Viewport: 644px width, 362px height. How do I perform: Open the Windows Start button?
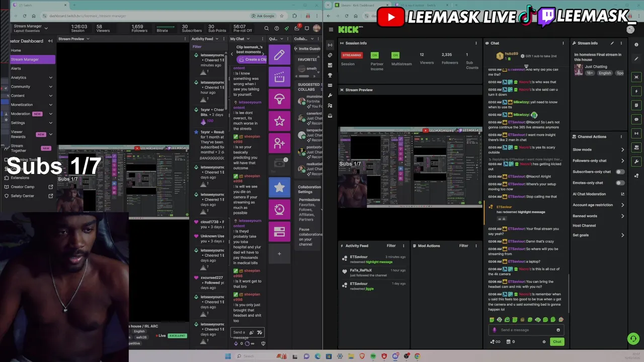pyautogui.click(x=228, y=356)
